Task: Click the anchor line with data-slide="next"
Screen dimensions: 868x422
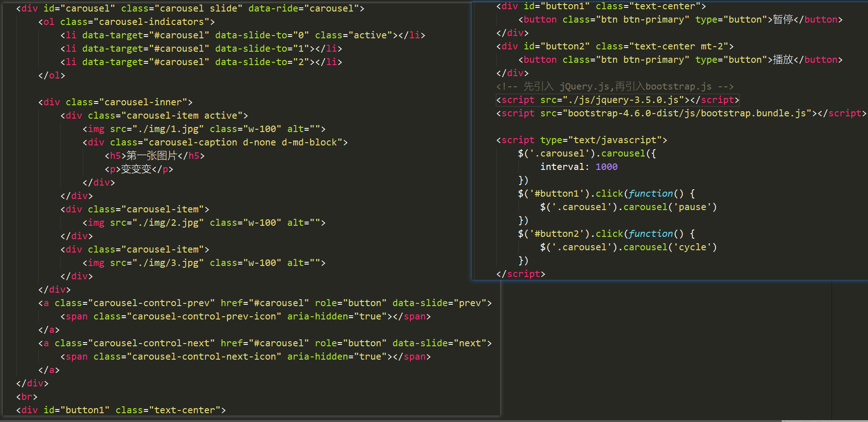Action: click(265, 343)
